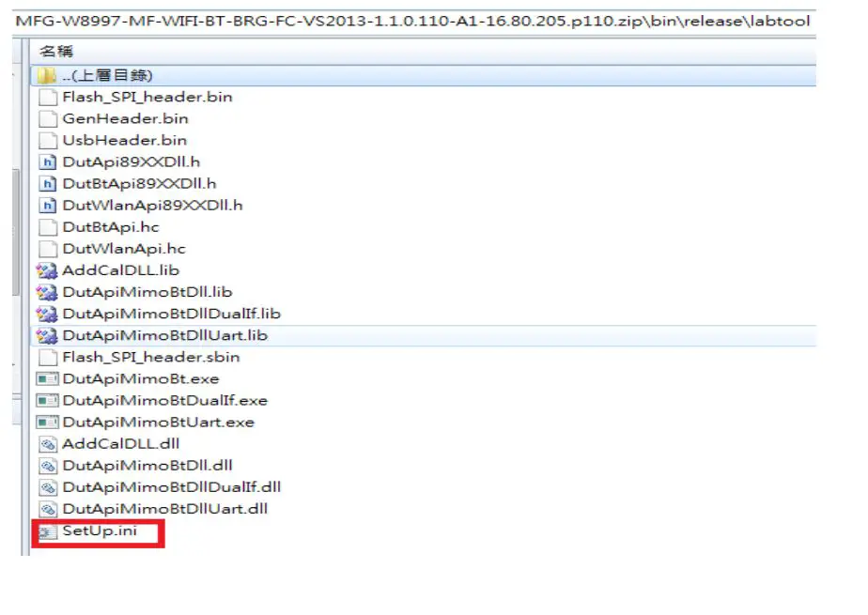Click the DutApi89XXDll.h header file icon
The image size is (868, 615).
(48, 162)
